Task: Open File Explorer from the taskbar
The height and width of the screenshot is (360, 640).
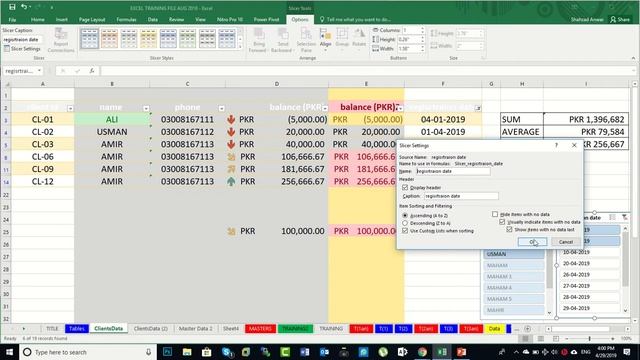Action: (187, 352)
